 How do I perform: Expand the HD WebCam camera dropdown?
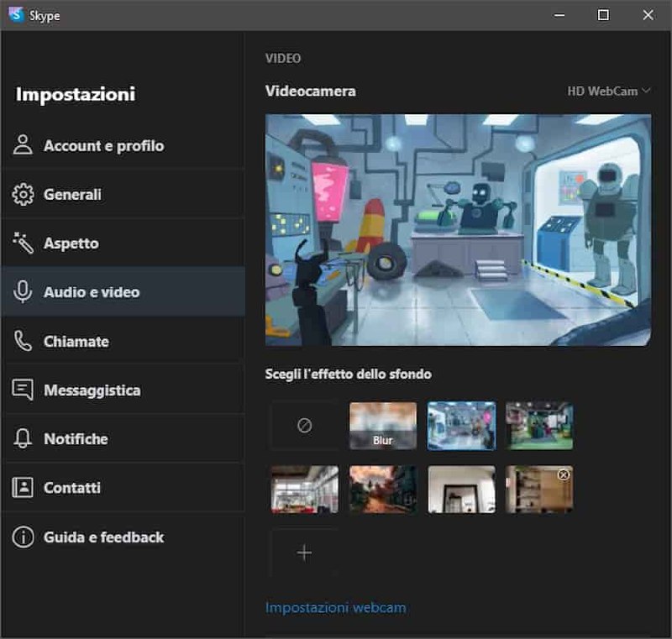point(608,92)
